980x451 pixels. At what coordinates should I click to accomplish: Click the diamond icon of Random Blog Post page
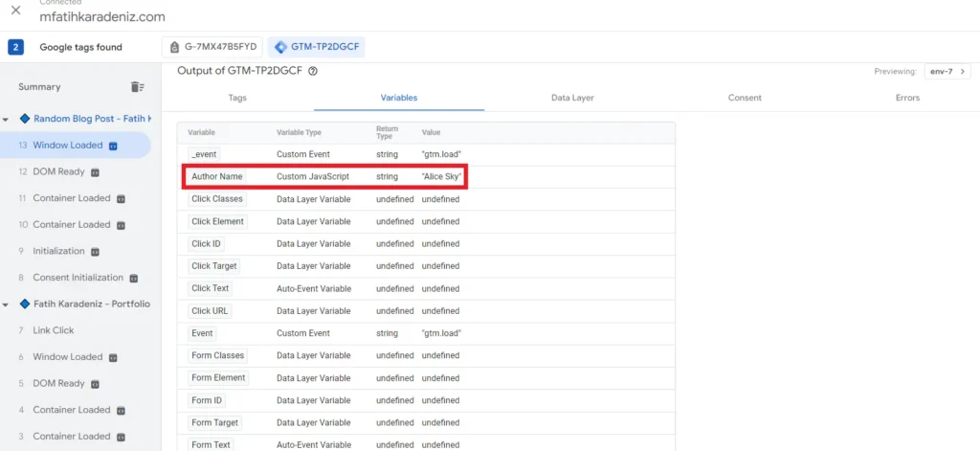click(x=25, y=119)
